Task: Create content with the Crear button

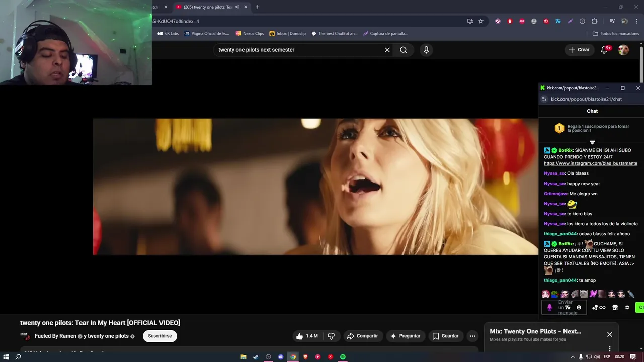Action: [x=579, y=50]
